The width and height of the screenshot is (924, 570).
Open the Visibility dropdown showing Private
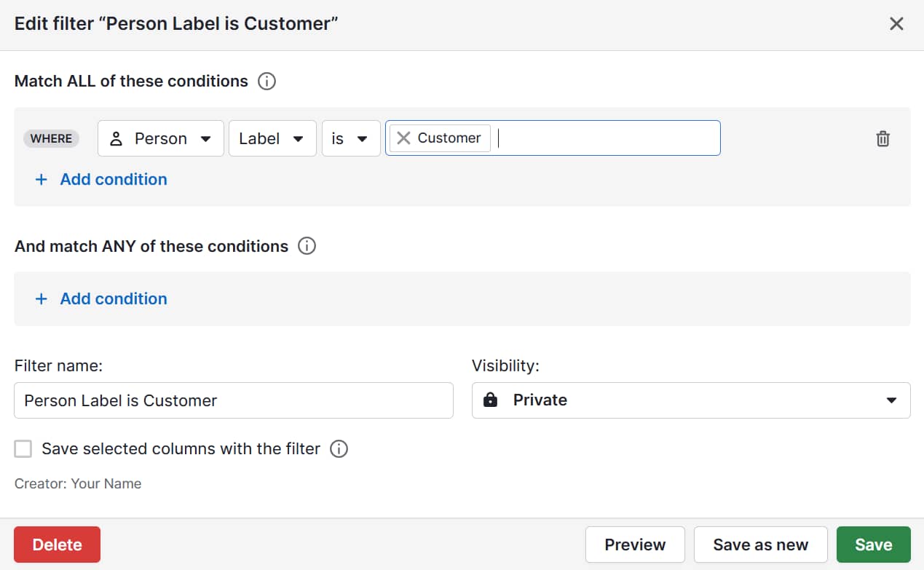[x=891, y=400]
